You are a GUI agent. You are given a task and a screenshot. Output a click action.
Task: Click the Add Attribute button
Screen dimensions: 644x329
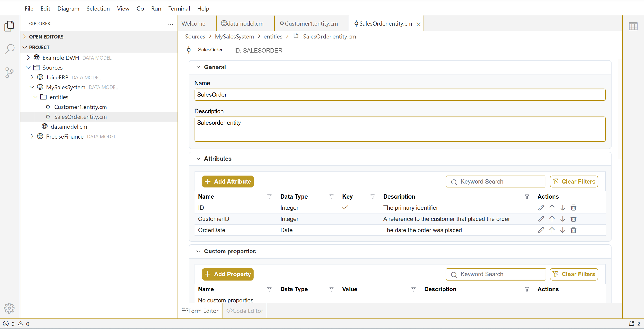click(228, 182)
